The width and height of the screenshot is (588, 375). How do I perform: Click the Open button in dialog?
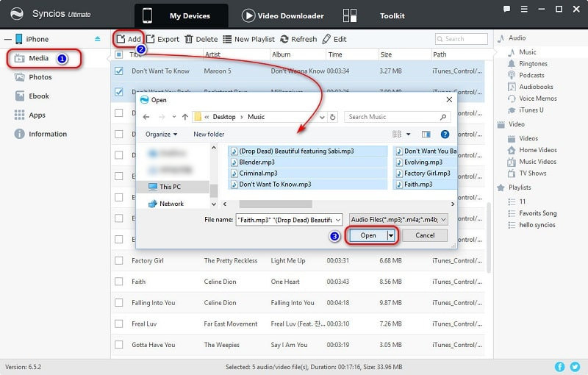tap(368, 235)
